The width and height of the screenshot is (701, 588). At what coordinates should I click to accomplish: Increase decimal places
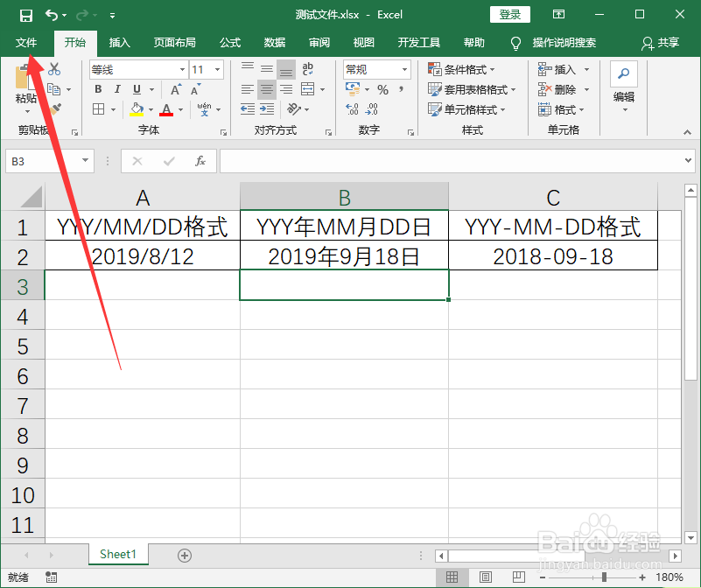pyautogui.click(x=353, y=109)
